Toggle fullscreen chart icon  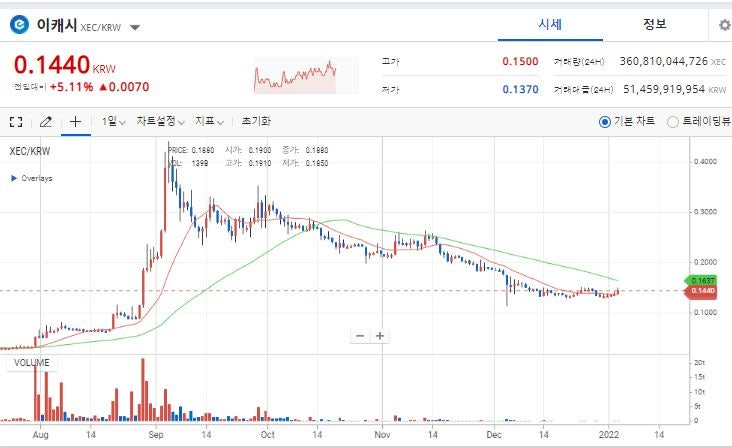[16, 122]
